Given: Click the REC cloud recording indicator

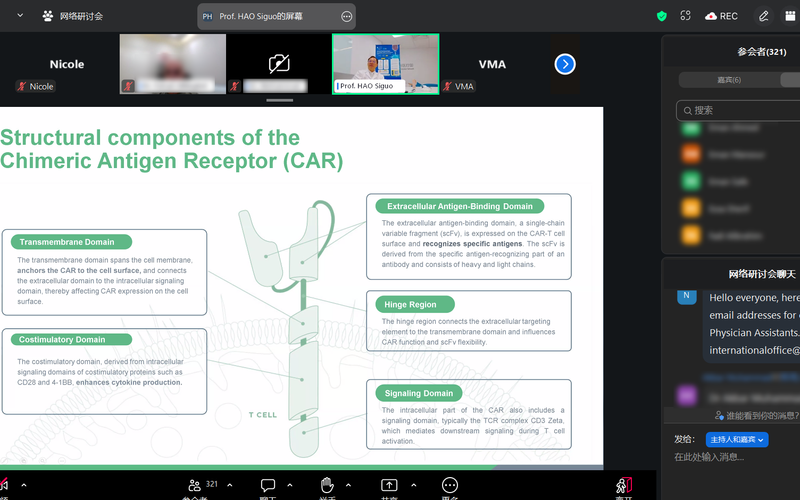Looking at the screenshot, I should tap(721, 16).
